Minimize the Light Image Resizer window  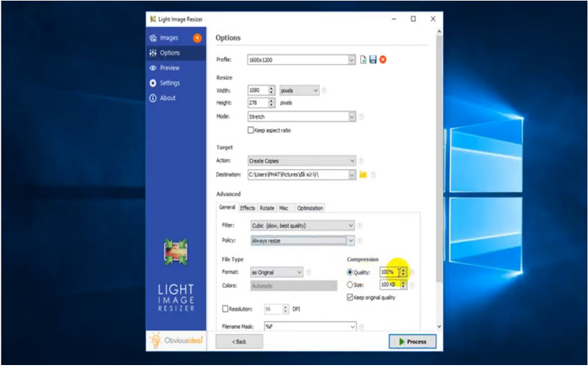394,19
